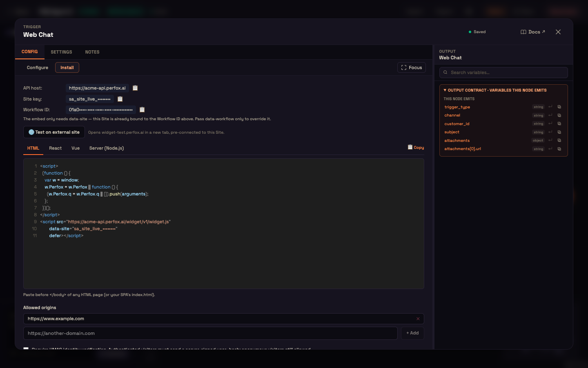Insert the channel variable
This screenshot has height=368, width=588.
[x=550, y=115]
